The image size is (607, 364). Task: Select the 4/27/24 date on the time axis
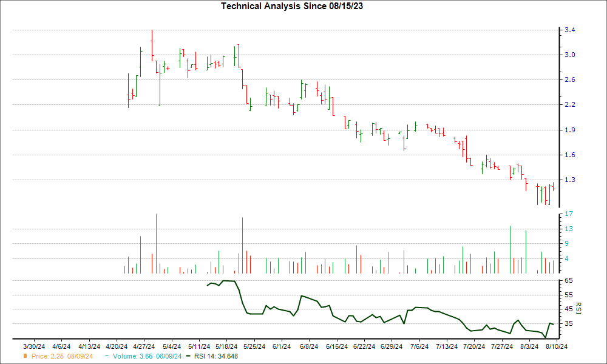pyautogui.click(x=143, y=347)
